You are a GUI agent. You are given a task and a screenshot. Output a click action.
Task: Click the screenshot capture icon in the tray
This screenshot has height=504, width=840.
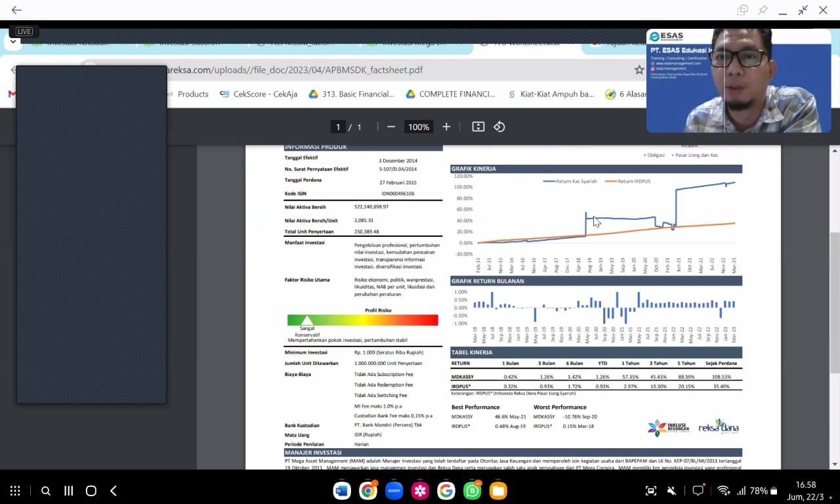click(651, 491)
